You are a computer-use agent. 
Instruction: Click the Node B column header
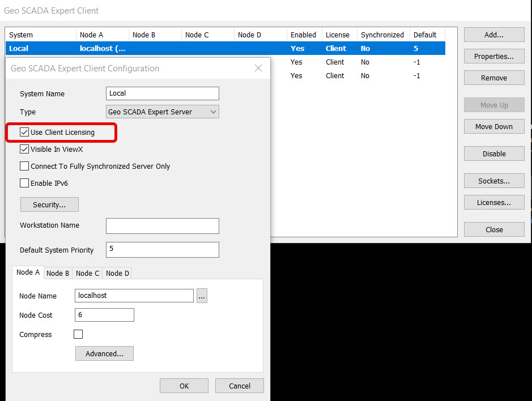[x=155, y=35]
